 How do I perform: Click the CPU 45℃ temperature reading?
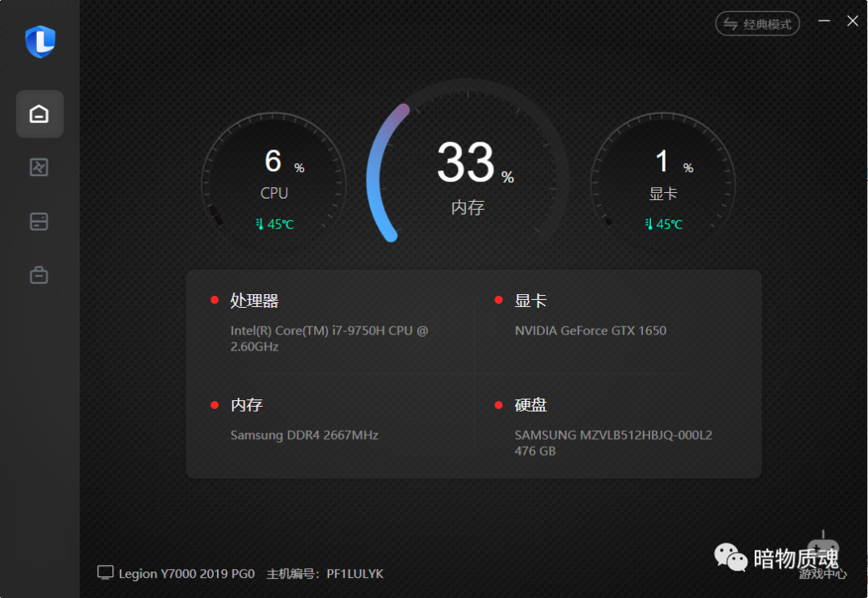(275, 224)
